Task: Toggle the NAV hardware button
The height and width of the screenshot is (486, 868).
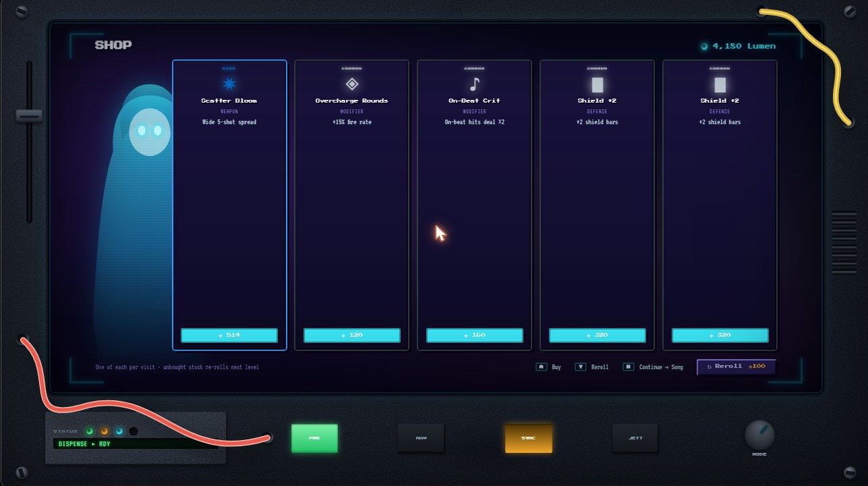Action: point(421,438)
